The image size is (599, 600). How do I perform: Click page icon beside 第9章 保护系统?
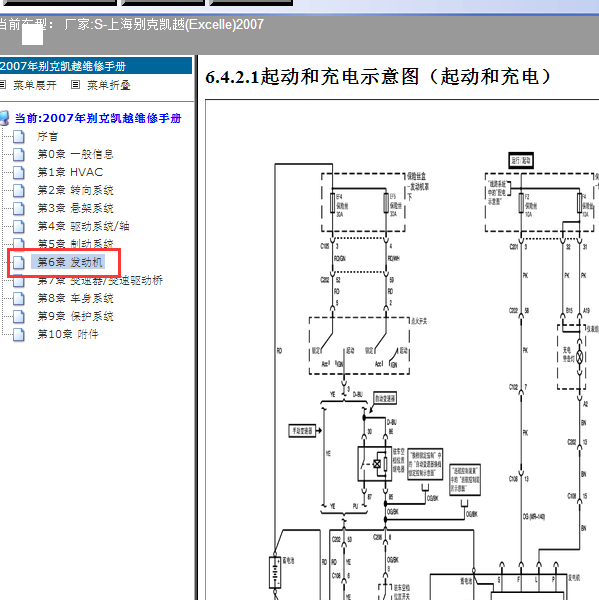[x=19, y=316]
